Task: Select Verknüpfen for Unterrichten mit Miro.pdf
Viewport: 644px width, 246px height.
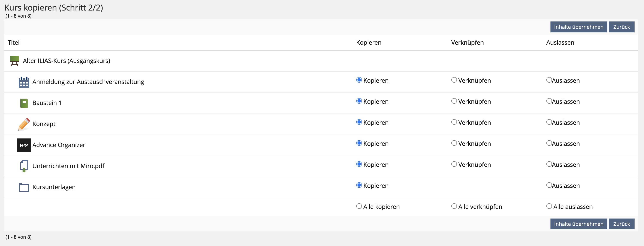Action: point(454,164)
